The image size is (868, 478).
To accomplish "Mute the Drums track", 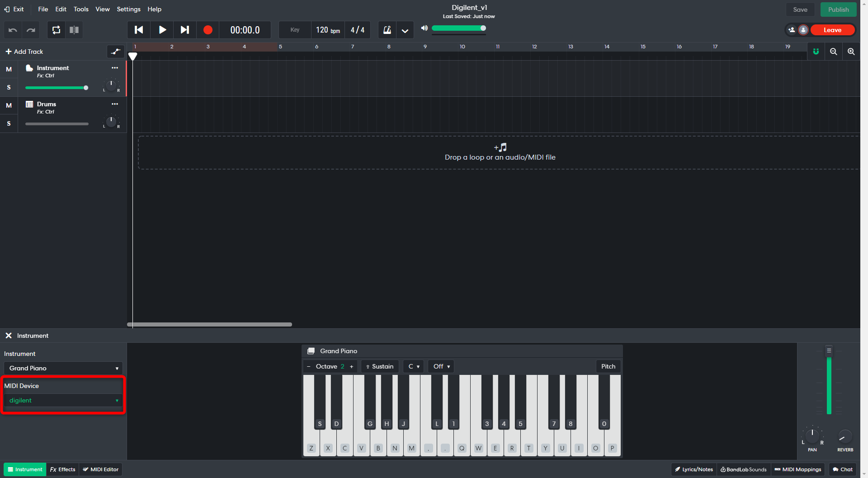I will coord(9,105).
